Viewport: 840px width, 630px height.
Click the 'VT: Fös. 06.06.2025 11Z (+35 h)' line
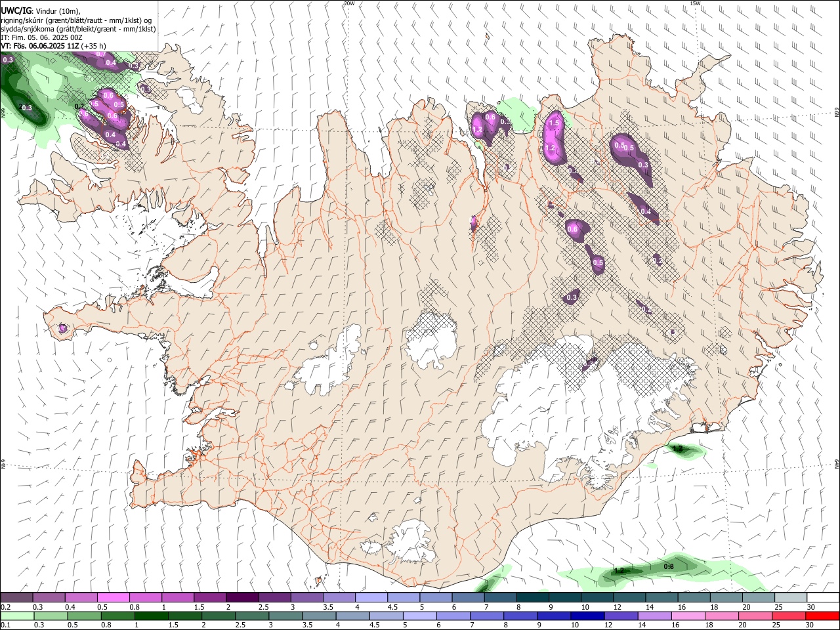(54, 46)
